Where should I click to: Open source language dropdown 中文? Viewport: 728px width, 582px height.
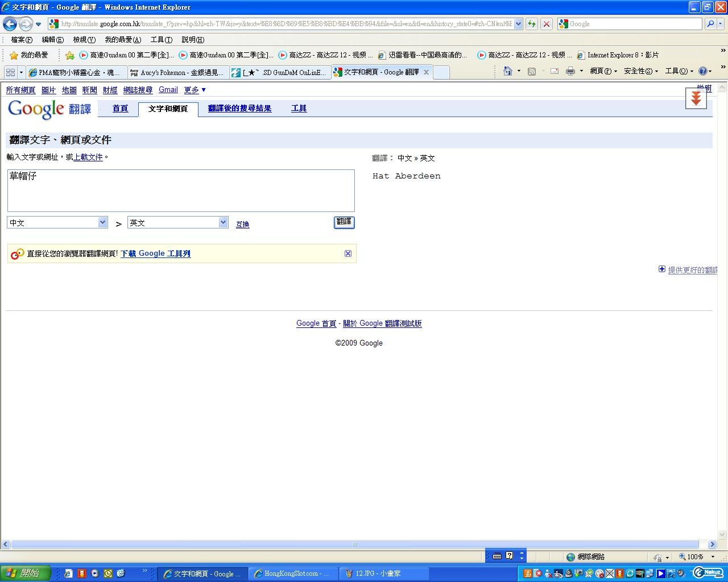(x=57, y=222)
